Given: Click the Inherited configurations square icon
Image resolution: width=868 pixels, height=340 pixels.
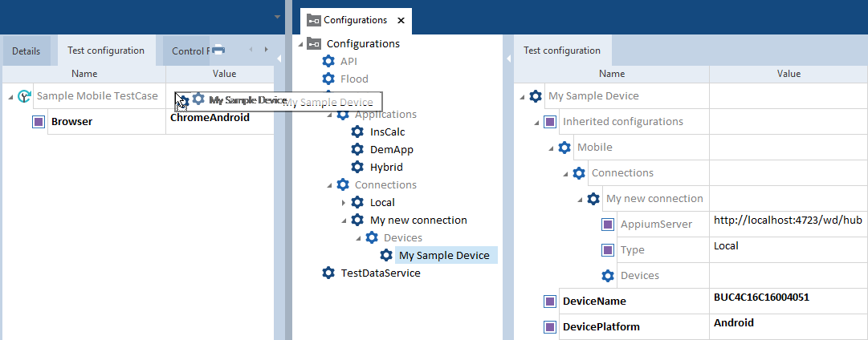Looking at the screenshot, I should [550, 122].
